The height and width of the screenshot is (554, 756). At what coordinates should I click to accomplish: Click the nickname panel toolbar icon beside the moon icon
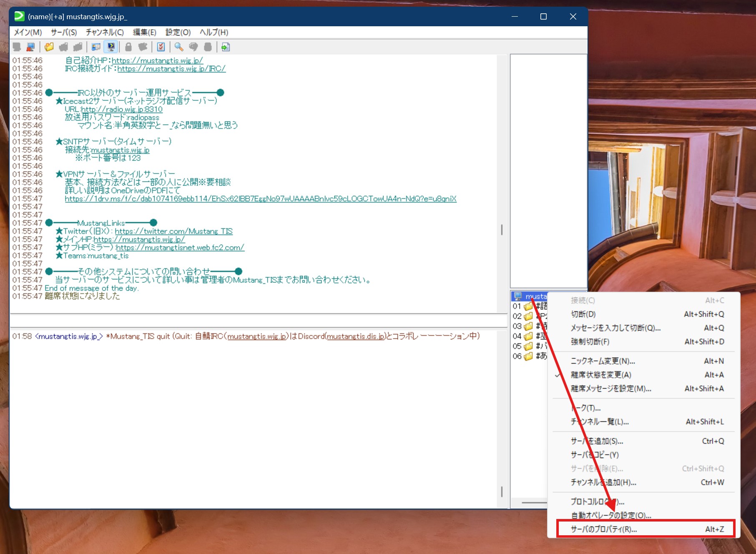tap(96, 47)
